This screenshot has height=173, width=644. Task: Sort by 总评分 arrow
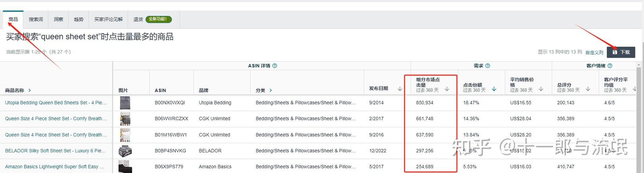tap(588, 89)
